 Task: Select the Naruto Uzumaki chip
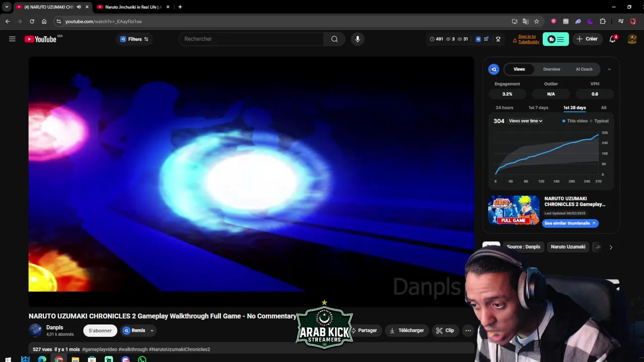568,247
